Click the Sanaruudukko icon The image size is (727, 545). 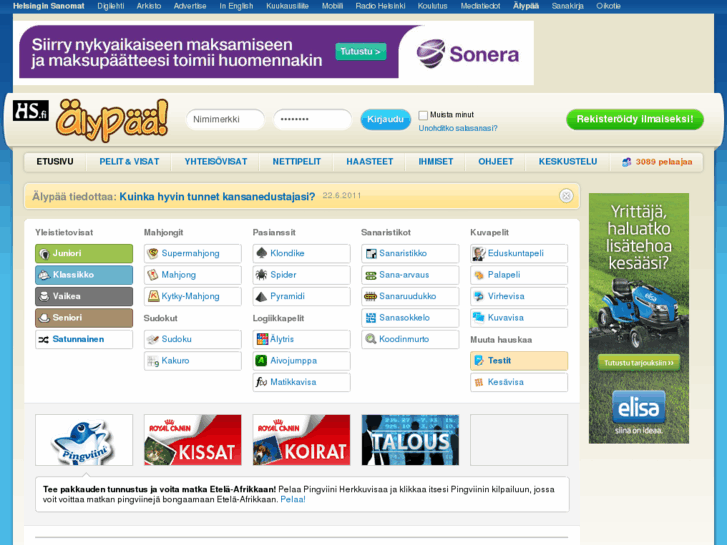[x=370, y=296]
